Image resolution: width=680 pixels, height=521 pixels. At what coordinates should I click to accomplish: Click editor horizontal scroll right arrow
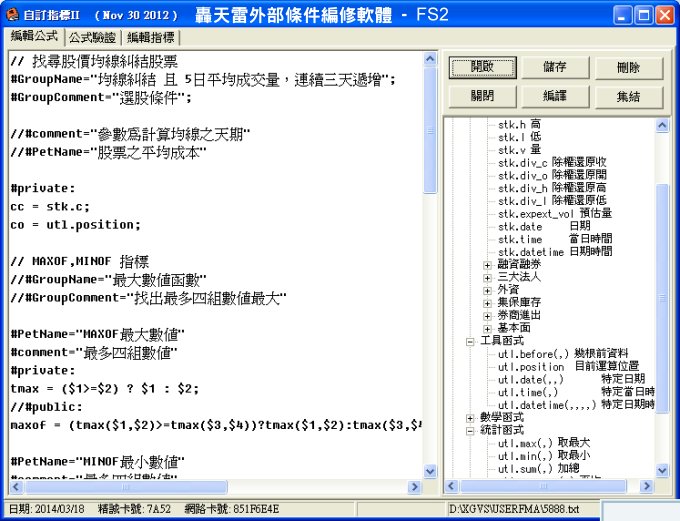tap(415, 487)
